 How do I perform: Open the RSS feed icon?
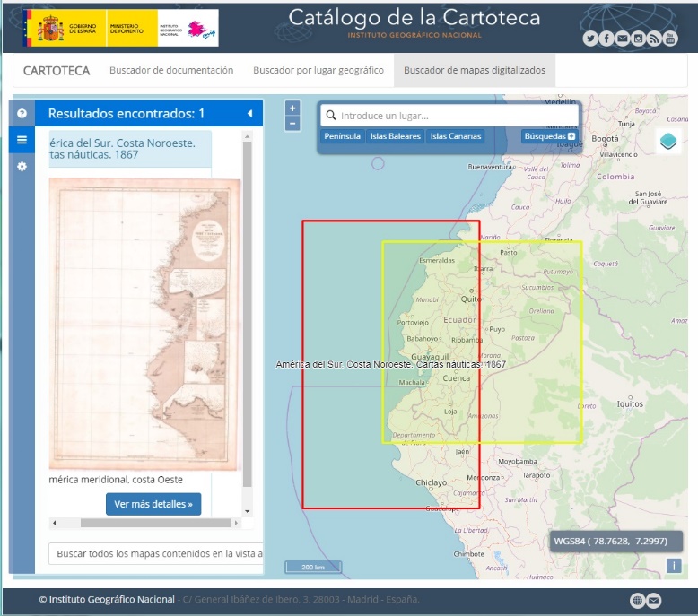point(654,39)
